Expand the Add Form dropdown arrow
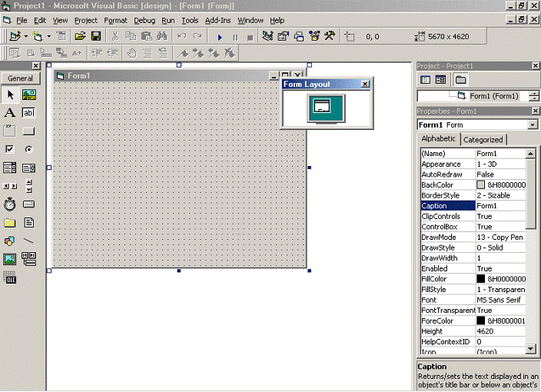This screenshot has width=541, height=392. tap(49, 36)
